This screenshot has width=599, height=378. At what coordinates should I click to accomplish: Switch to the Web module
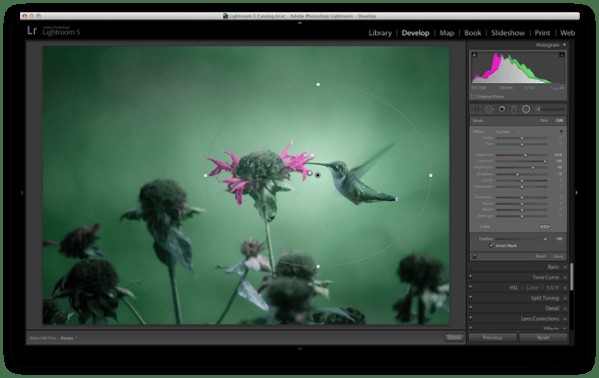tap(568, 33)
